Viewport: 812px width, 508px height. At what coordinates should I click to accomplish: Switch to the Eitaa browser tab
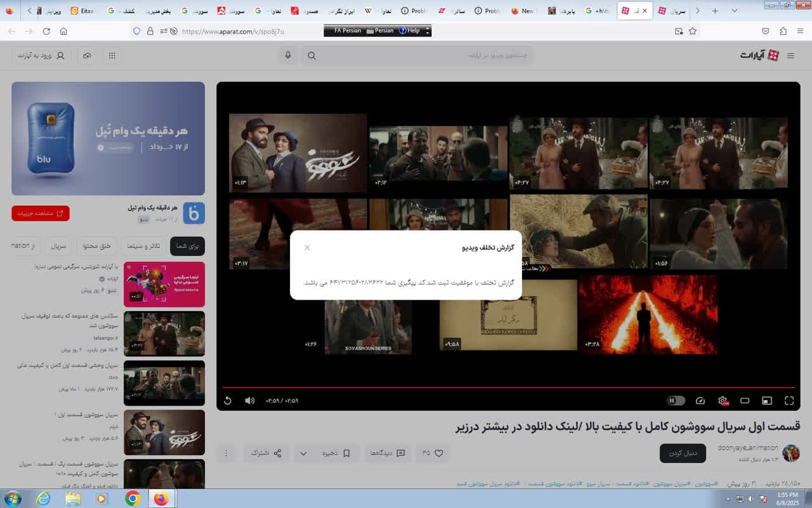coord(83,11)
